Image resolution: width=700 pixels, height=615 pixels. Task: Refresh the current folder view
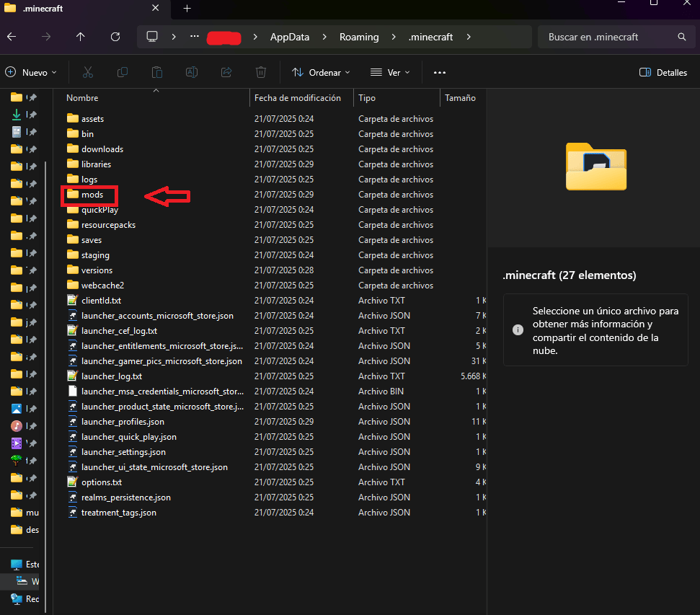coord(115,37)
